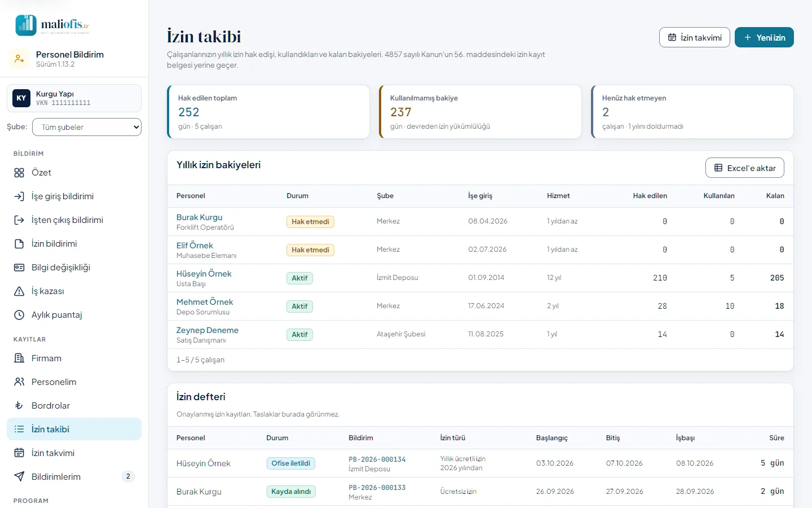
Task: Click the İşten çıkış bildirimi arrow icon
Action: 19,220
